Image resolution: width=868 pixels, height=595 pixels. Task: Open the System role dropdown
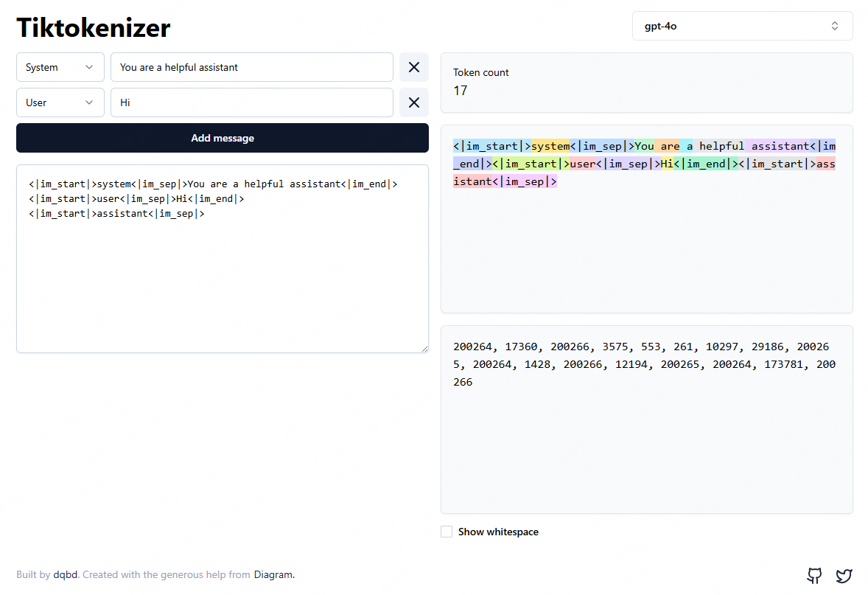coord(60,67)
